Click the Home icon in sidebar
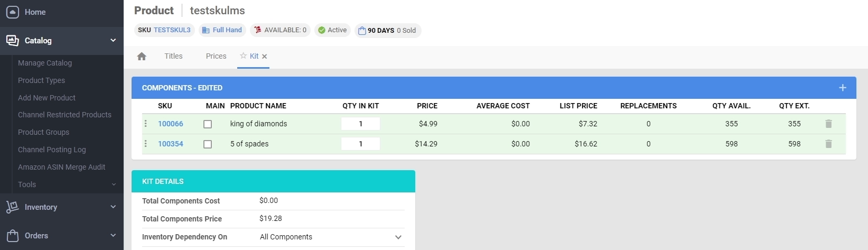 click(x=13, y=12)
